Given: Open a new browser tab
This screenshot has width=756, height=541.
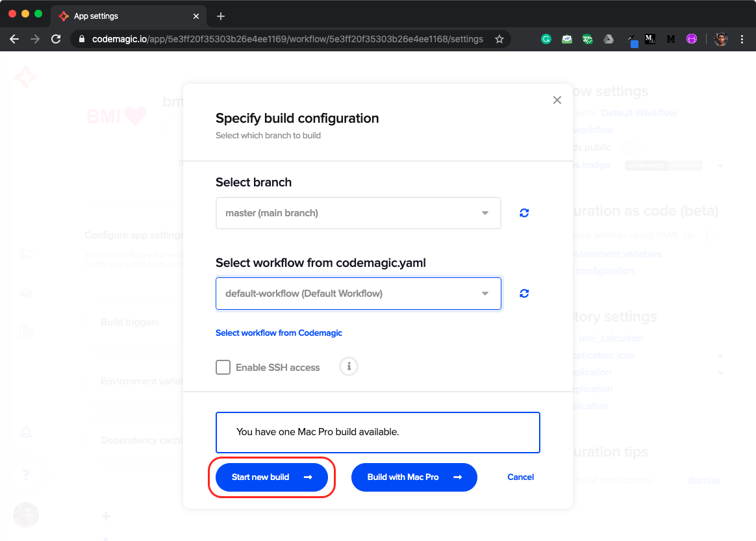Looking at the screenshot, I should (x=222, y=16).
